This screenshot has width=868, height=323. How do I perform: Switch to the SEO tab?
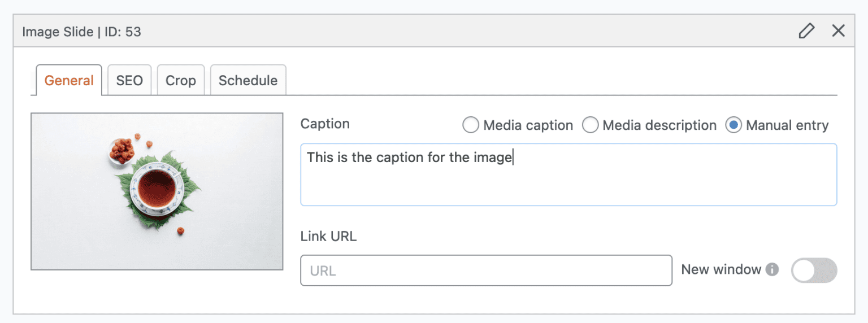(x=129, y=80)
